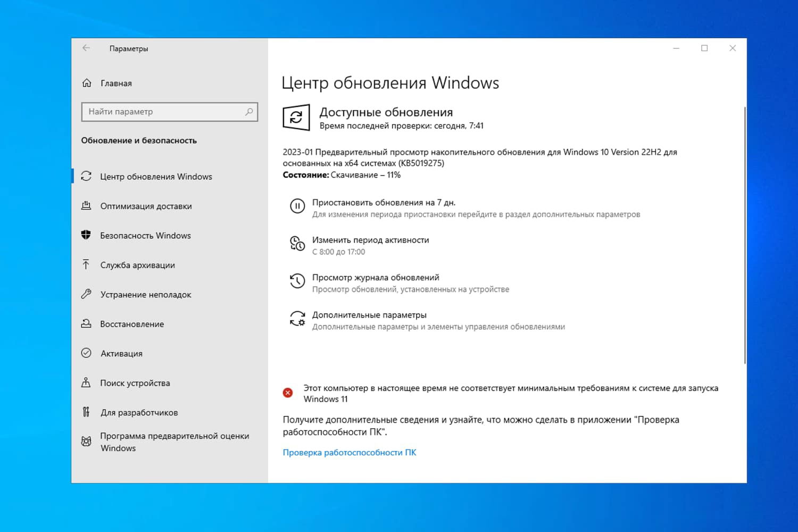Click the magnifier icon in the search box

click(249, 112)
